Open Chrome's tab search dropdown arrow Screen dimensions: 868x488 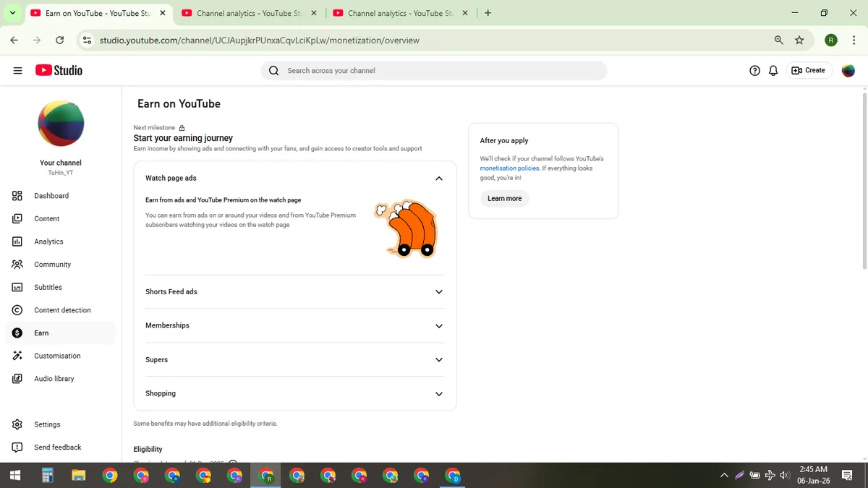click(12, 13)
